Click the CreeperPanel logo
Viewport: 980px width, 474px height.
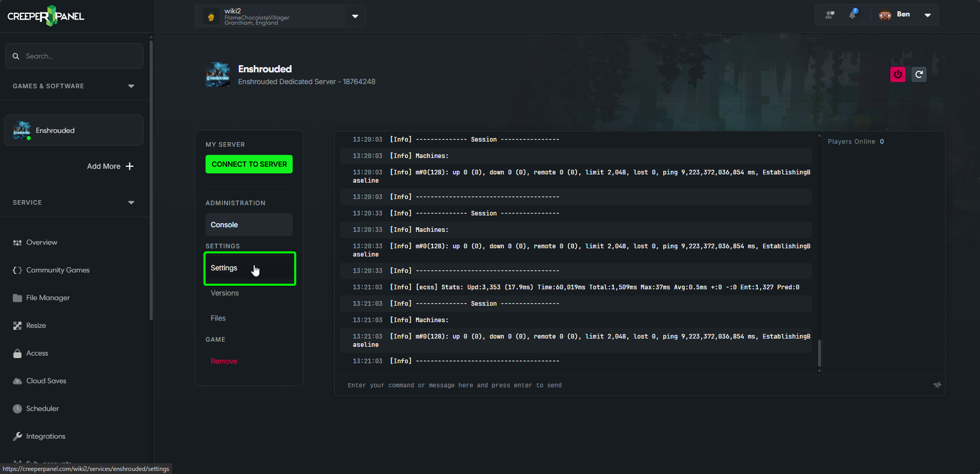[46, 16]
